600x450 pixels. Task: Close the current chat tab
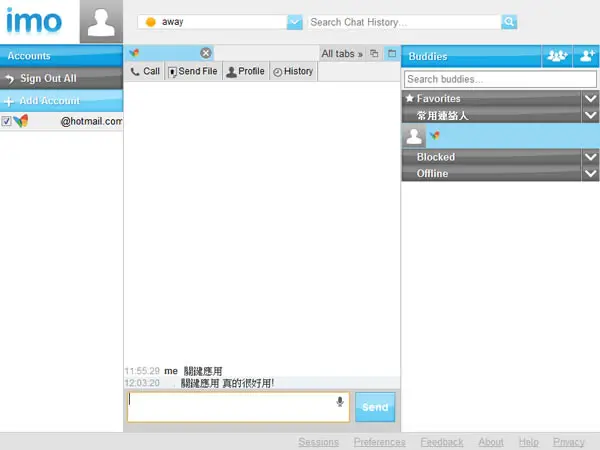click(x=206, y=53)
